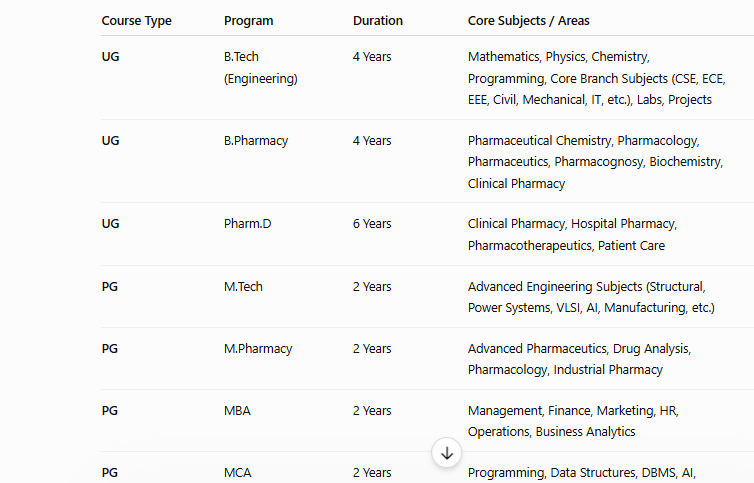
Task: Click the Program column header
Action: coord(249,21)
